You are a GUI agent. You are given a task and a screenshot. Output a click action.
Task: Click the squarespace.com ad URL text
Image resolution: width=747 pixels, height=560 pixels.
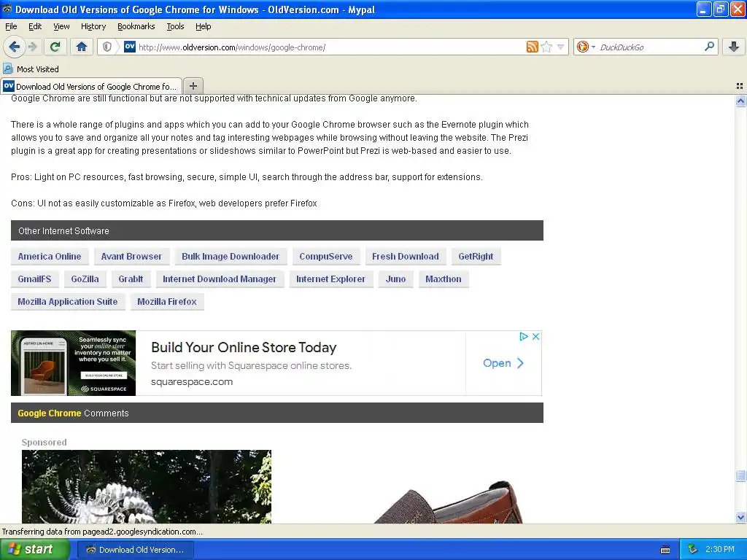click(192, 382)
